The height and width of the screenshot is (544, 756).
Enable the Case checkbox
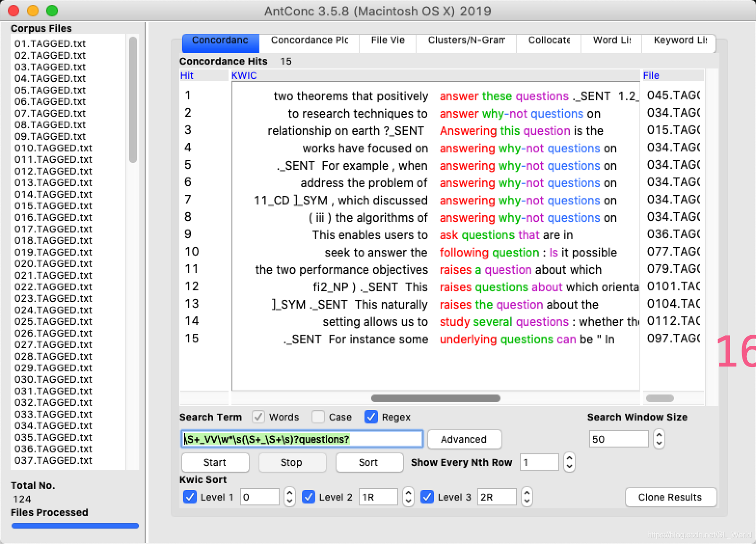(x=318, y=417)
